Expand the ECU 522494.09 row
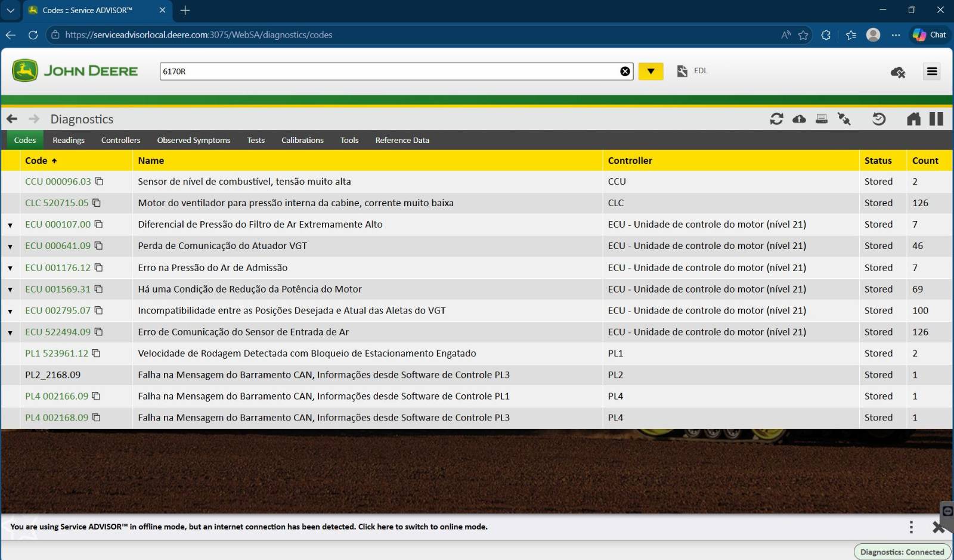 click(x=10, y=333)
